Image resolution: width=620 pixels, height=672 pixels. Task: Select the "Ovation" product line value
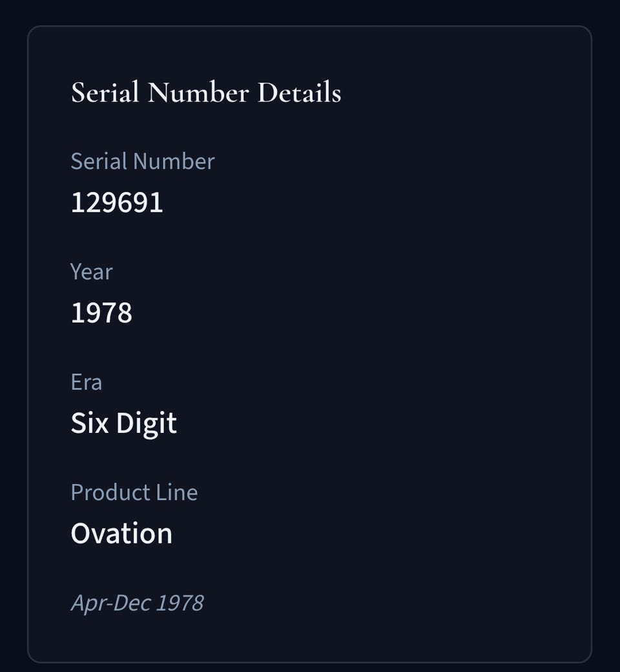click(121, 534)
